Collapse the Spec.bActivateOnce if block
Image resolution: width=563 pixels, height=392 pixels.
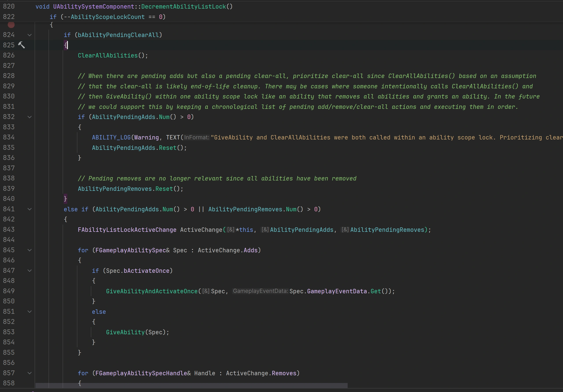point(29,271)
